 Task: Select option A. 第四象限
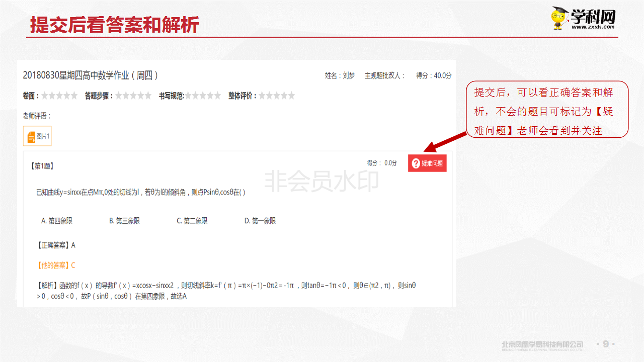pos(56,221)
